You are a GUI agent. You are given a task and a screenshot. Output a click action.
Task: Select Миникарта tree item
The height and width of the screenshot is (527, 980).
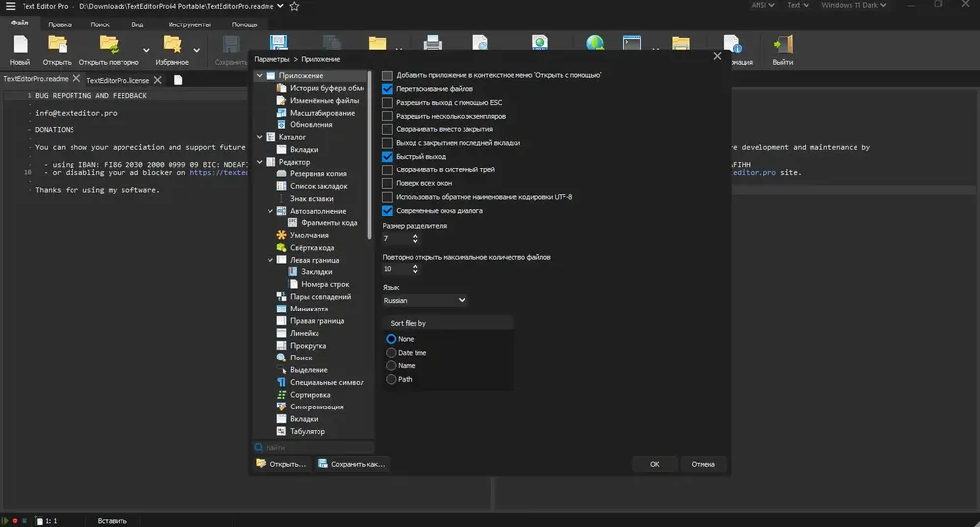tap(303, 309)
